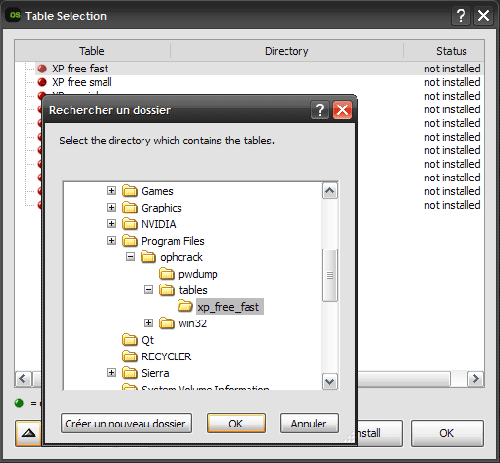Click the red status ball beside XP free small
This screenshot has width=500, height=463.
tap(42, 82)
